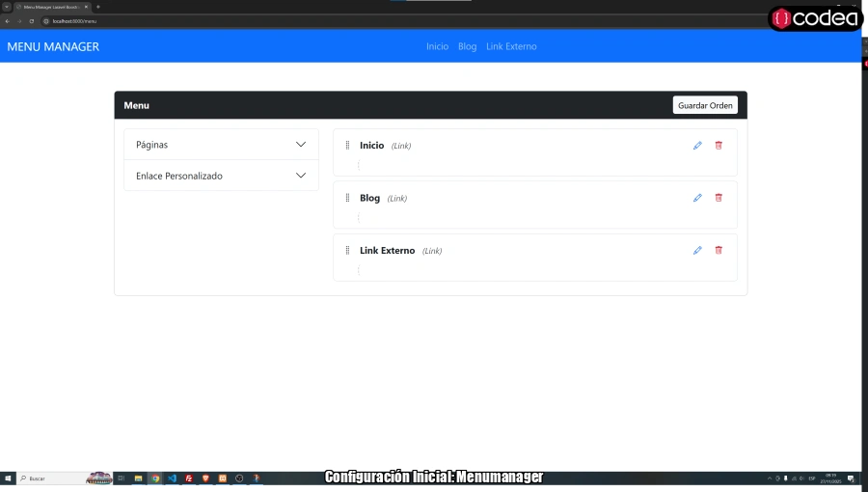
Task: Open a new browser tab with plus icon
Action: click(98, 7)
